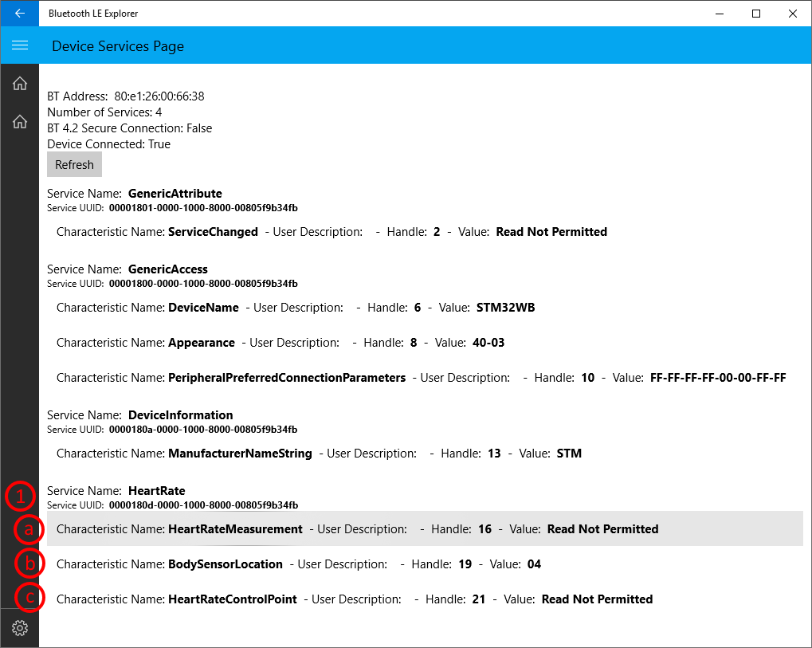Screen dimensions: 812x648
Task: Click the HeartRate service name
Action: [x=156, y=491]
